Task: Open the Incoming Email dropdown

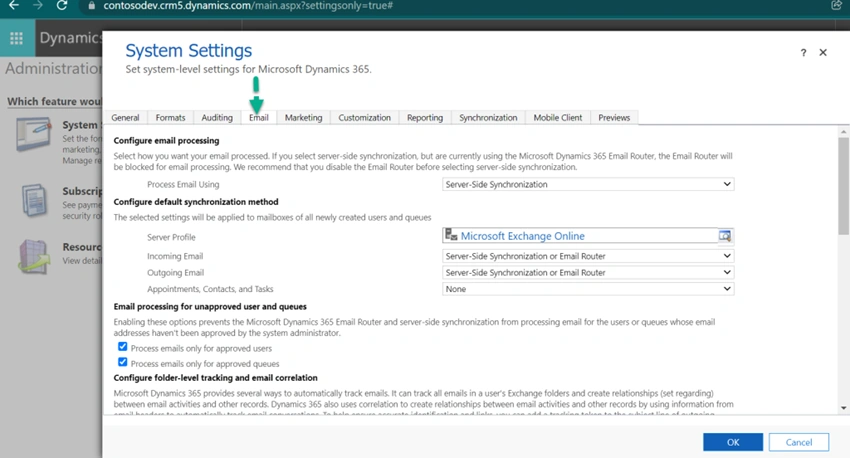Action: point(588,256)
